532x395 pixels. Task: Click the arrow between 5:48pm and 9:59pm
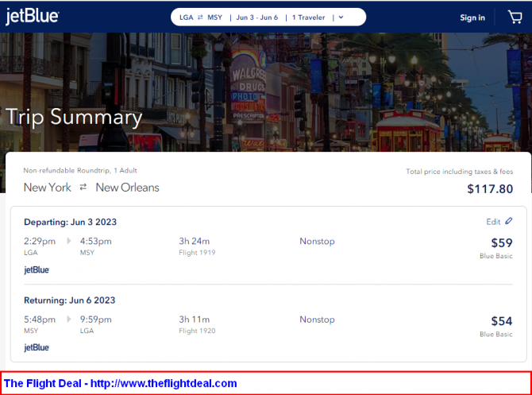[x=69, y=319]
